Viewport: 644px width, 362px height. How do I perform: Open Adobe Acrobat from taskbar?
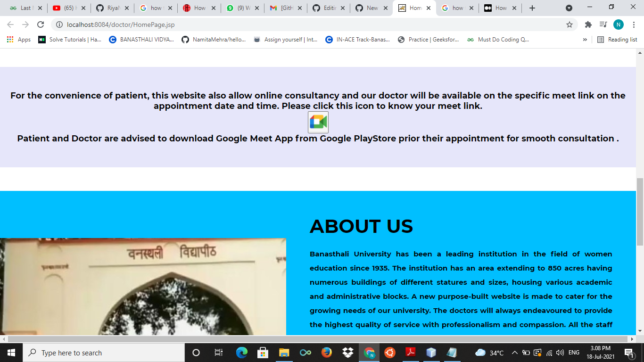coord(411,353)
